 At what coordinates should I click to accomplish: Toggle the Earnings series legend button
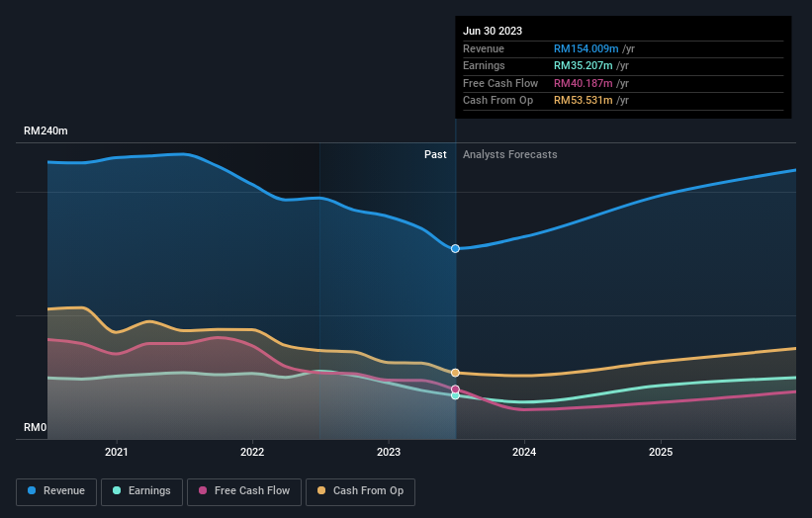(141, 491)
